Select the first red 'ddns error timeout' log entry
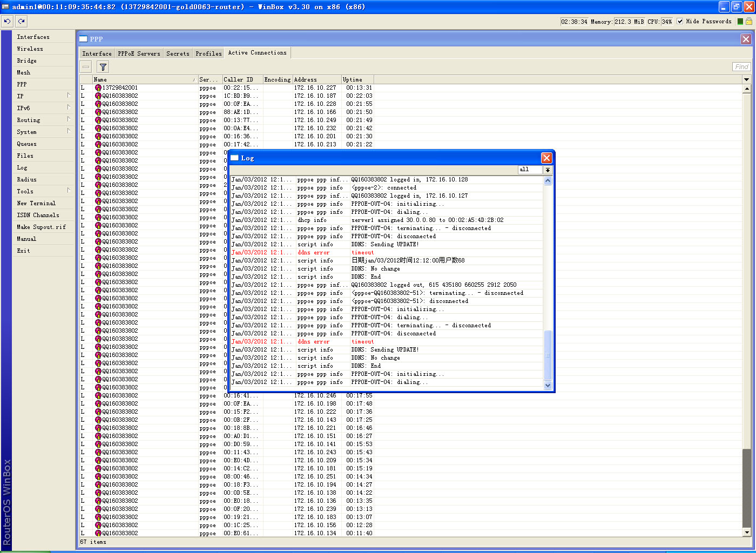The width and height of the screenshot is (756, 553). click(387, 252)
